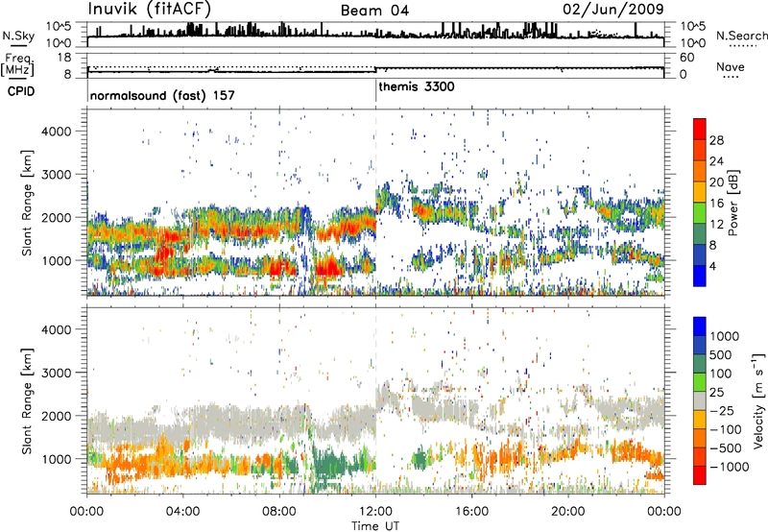The width and height of the screenshot is (768, 532).
Task: Click the 'Power [dB]' colorbar title
Action: click(x=732, y=203)
